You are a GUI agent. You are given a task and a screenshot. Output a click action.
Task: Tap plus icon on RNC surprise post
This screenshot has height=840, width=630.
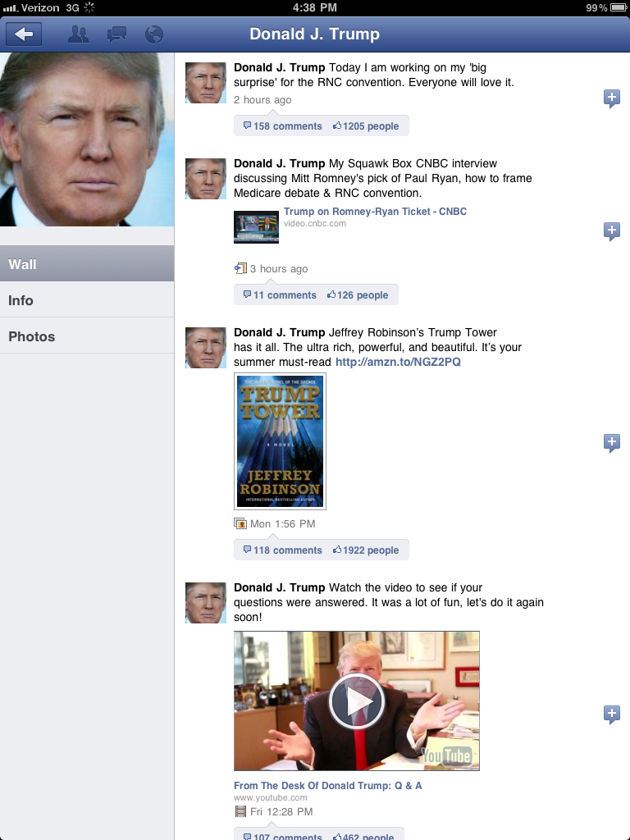tap(611, 99)
